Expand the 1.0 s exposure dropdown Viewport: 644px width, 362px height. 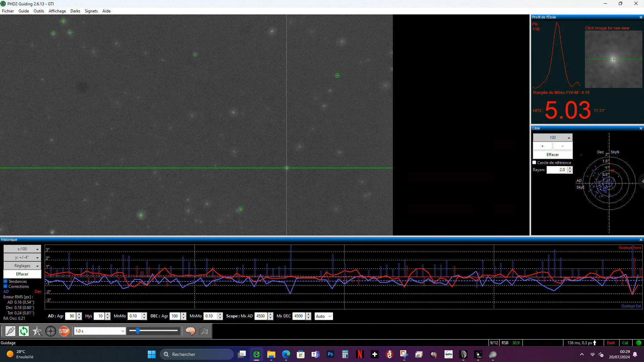pos(100,331)
